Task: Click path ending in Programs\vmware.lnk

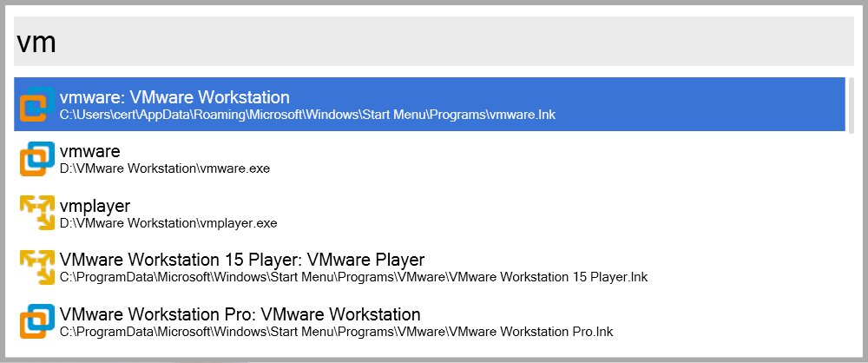Action: pos(307,115)
